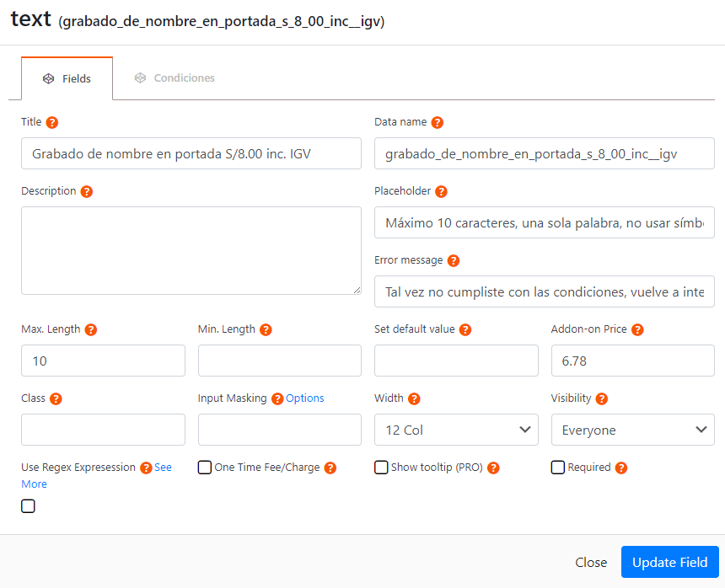This screenshot has width=725, height=588.
Task: Click the Error message help icon
Action: click(x=454, y=260)
